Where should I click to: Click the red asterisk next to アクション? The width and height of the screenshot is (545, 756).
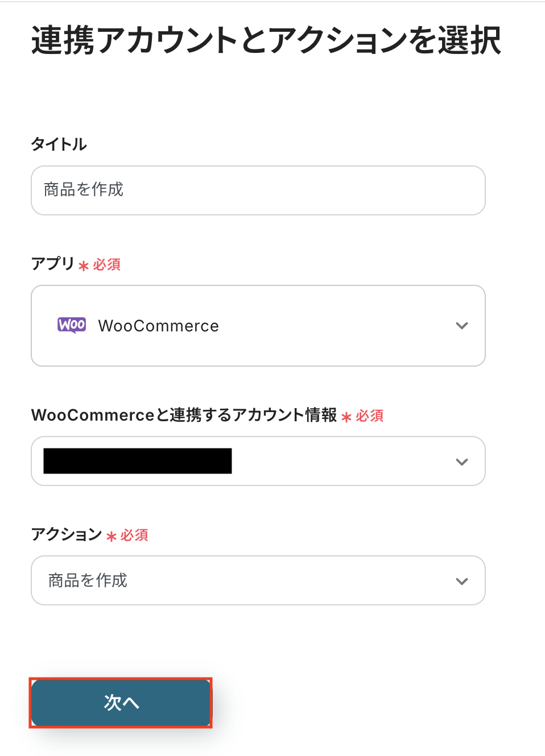(112, 536)
